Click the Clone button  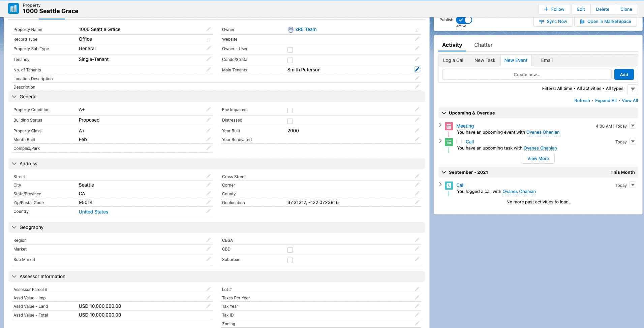pyautogui.click(x=626, y=9)
